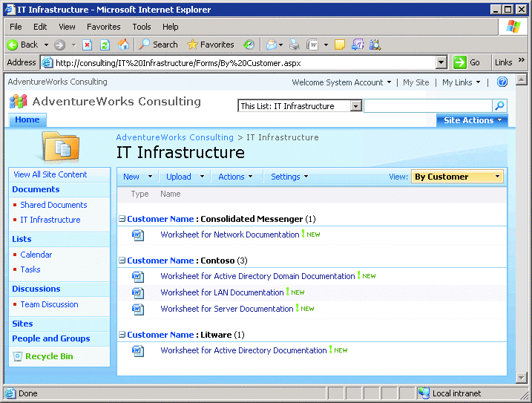Image resolution: width=532 pixels, height=403 pixels.
Task: Click Word icon for LAN Documentation worksheet
Action: tap(138, 292)
